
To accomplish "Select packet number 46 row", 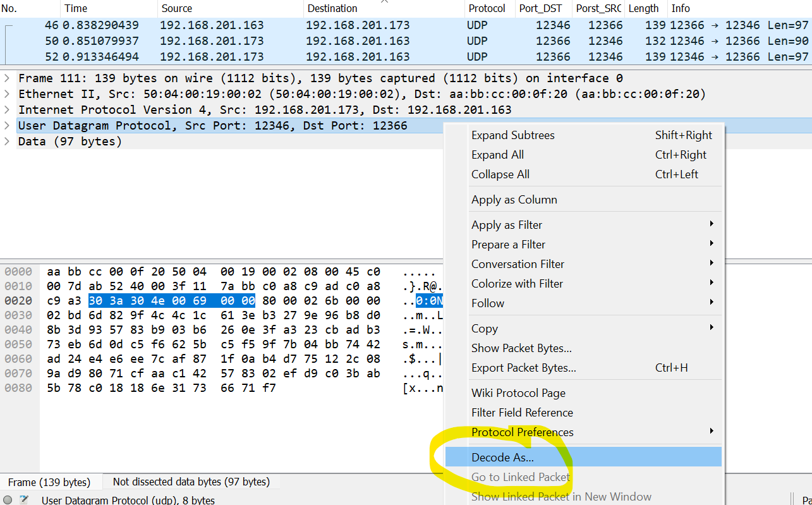I will [x=406, y=25].
